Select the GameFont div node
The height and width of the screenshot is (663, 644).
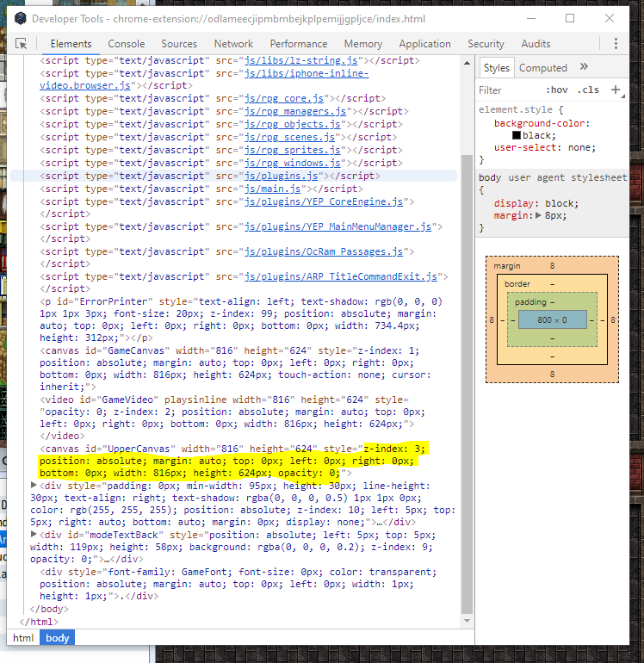click(x=238, y=584)
